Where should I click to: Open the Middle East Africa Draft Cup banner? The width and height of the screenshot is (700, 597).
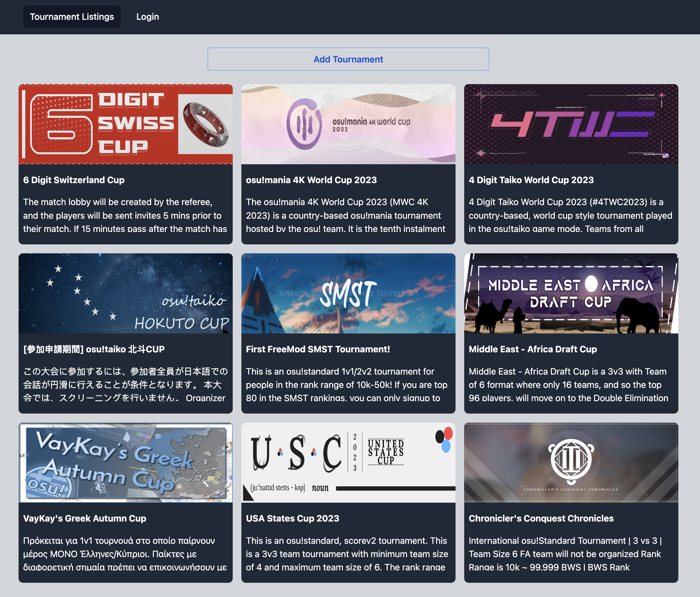click(571, 294)
